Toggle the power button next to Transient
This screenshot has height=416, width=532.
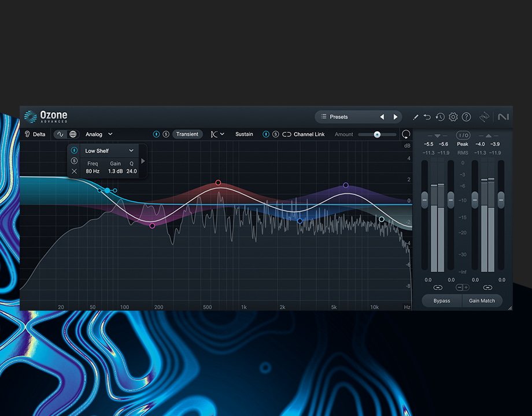(157, 133)
